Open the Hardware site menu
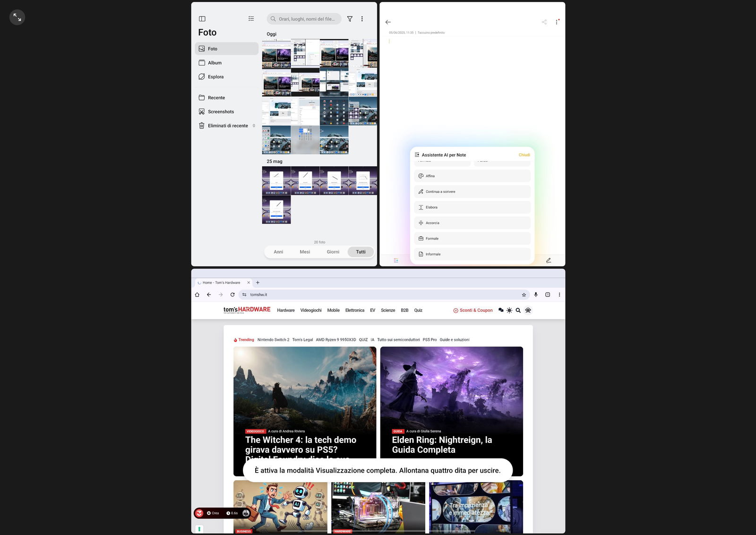The image size is (756, 535). click(x=286, y=311)
